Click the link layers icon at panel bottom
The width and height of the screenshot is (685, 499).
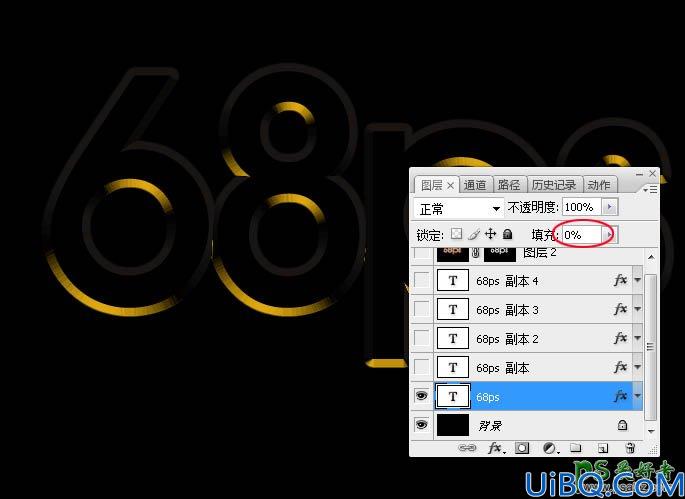[x=467, y=448]
